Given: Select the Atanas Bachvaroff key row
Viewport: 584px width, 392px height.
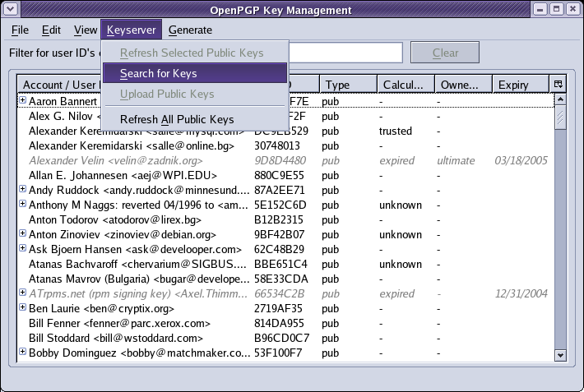Looking at the screenshot, I should [285, 265].
